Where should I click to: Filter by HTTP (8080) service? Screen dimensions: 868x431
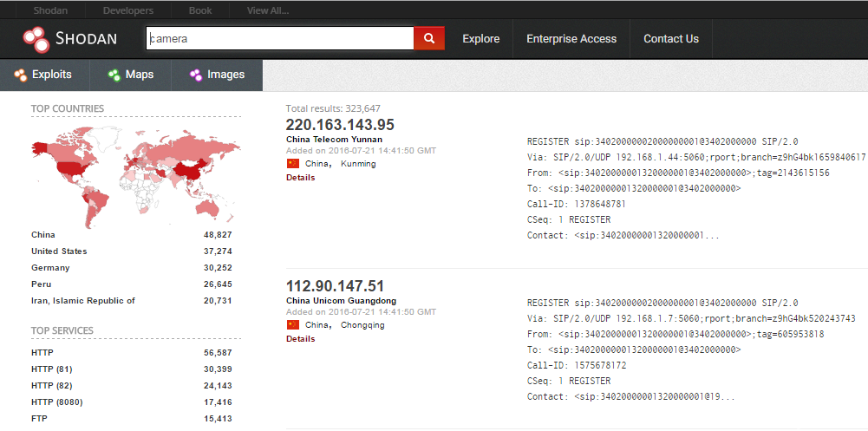[x=57, y=402]
